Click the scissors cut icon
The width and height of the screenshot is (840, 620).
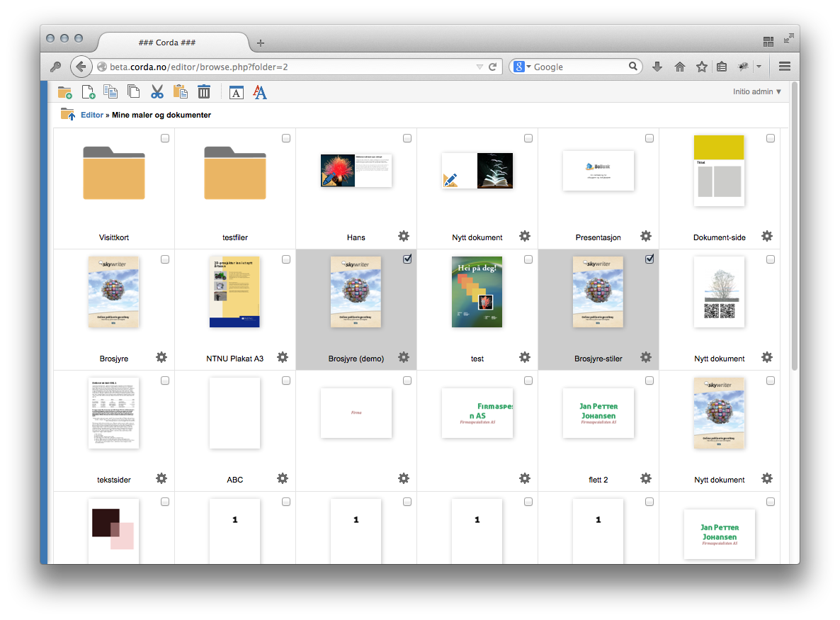(157, 91)
